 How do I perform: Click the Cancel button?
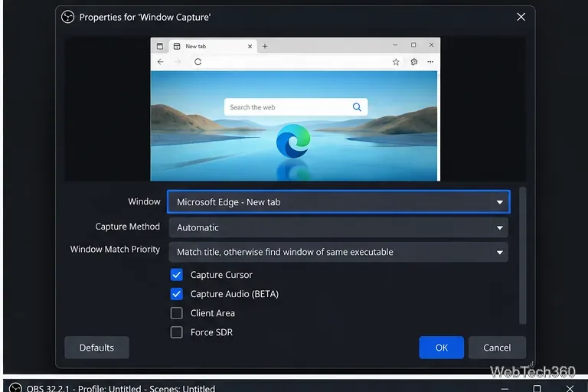point(497,348)
